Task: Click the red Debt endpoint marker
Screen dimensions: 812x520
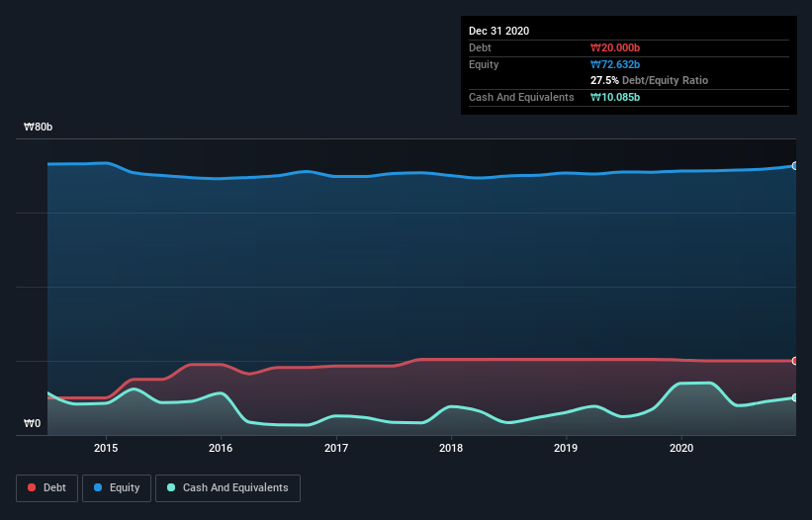Action: 795,361
